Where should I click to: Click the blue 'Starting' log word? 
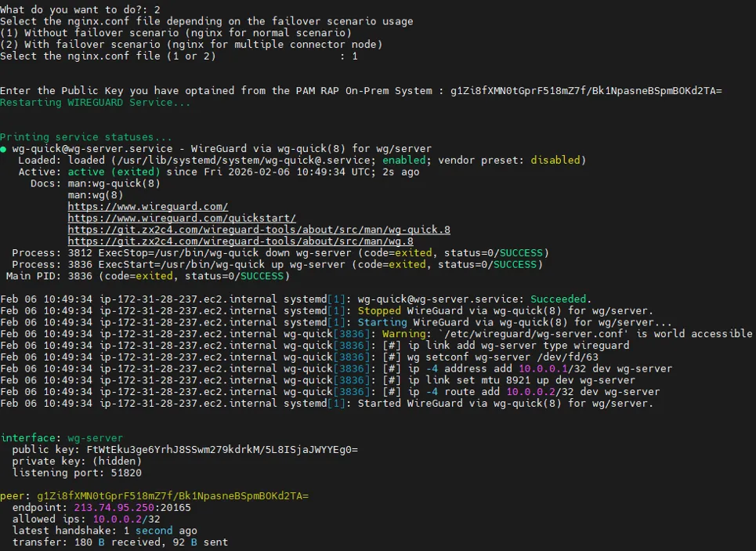[x=382, y=322]
